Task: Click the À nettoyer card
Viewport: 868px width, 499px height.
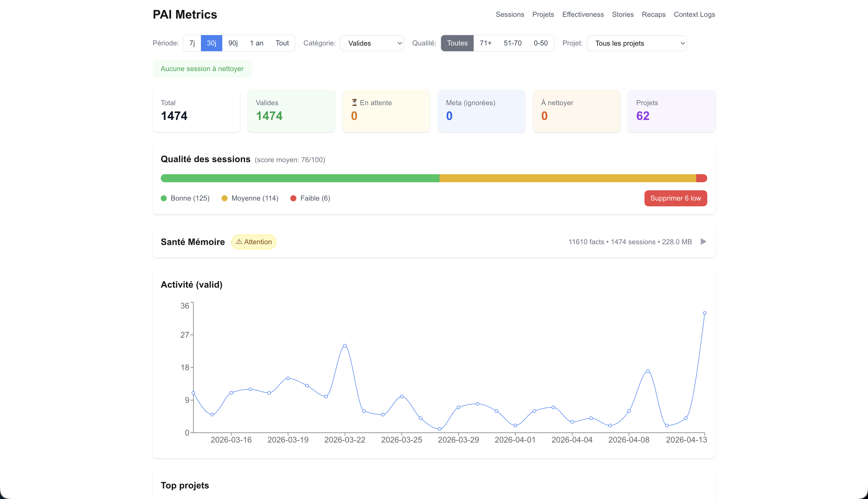Action: click(x=576, y=111)
